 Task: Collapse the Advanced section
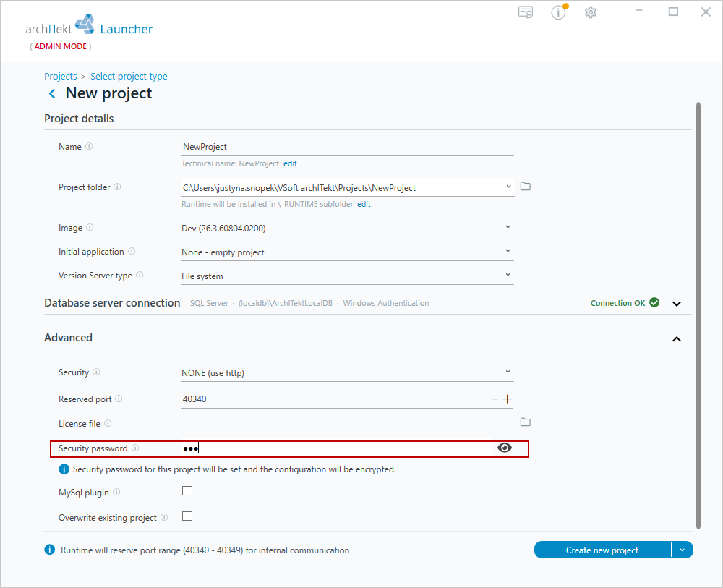tap(677, 339)
